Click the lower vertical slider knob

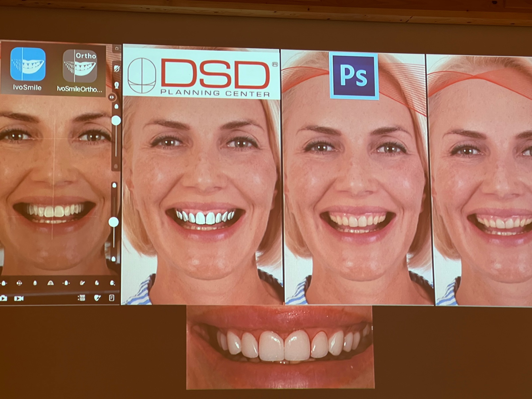[x=114, y=222]
